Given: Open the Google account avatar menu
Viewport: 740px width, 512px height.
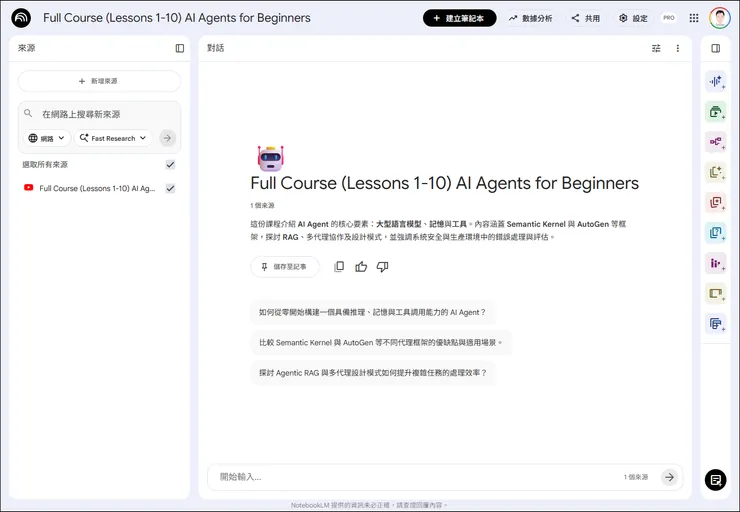Looking at the screenshot, I should 719,18.
